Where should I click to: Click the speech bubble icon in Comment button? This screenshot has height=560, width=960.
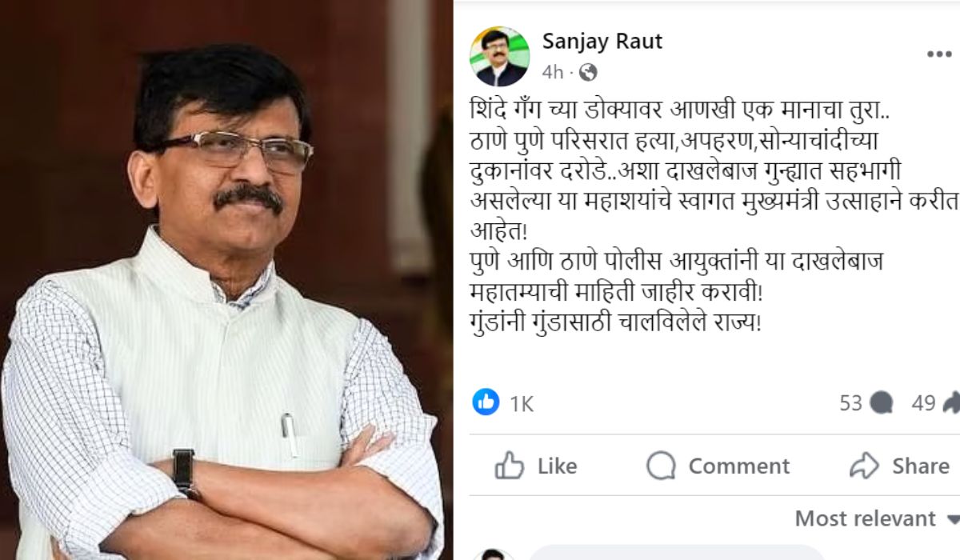tap(661, 466)
